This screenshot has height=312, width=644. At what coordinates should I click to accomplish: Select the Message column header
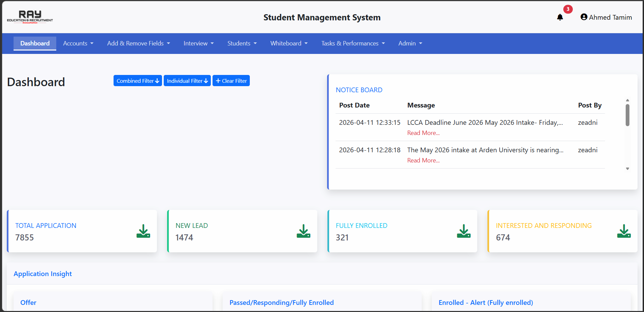point(421,105)
